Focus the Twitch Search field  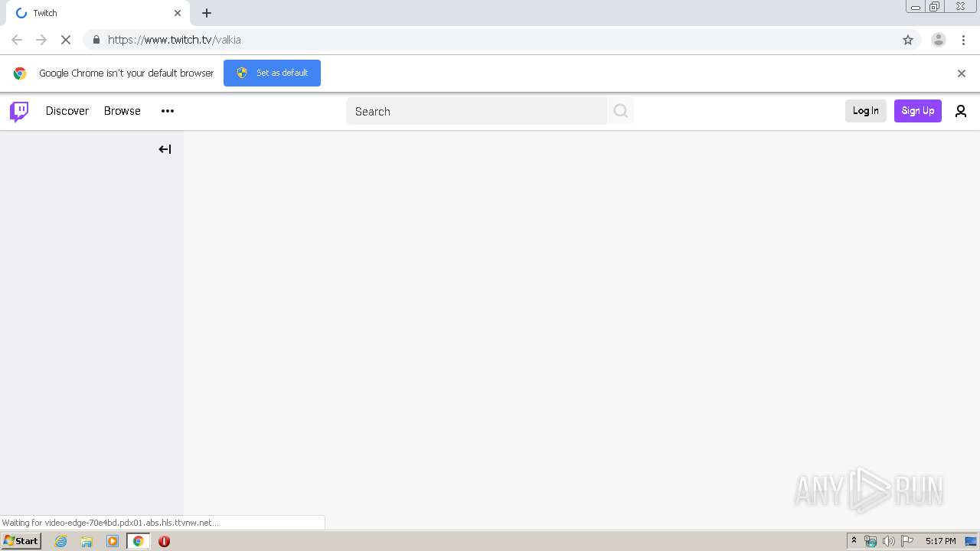(x=476, y=111)
